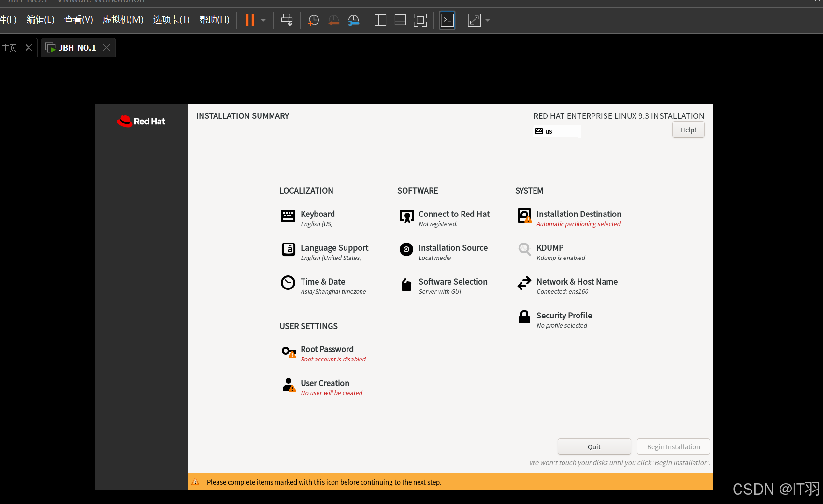Click Network & Host Name arrows icon

524,283
